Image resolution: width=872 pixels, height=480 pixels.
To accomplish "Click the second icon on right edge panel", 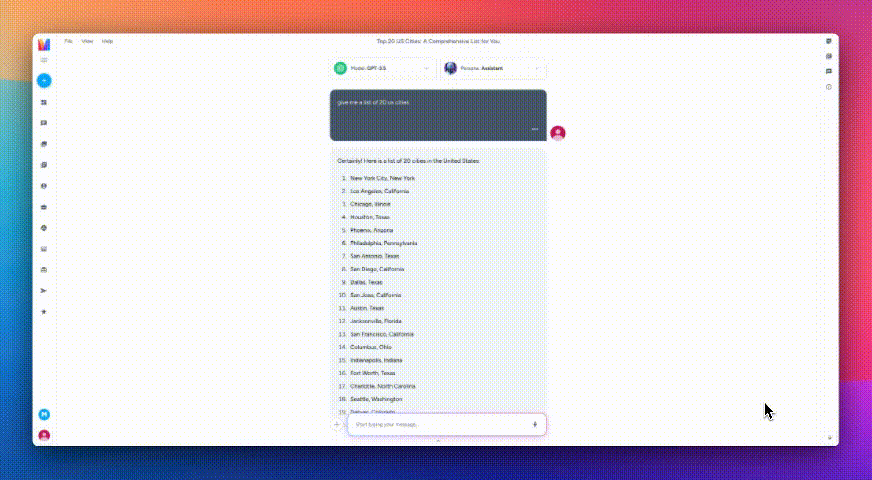I will point(829,56).
